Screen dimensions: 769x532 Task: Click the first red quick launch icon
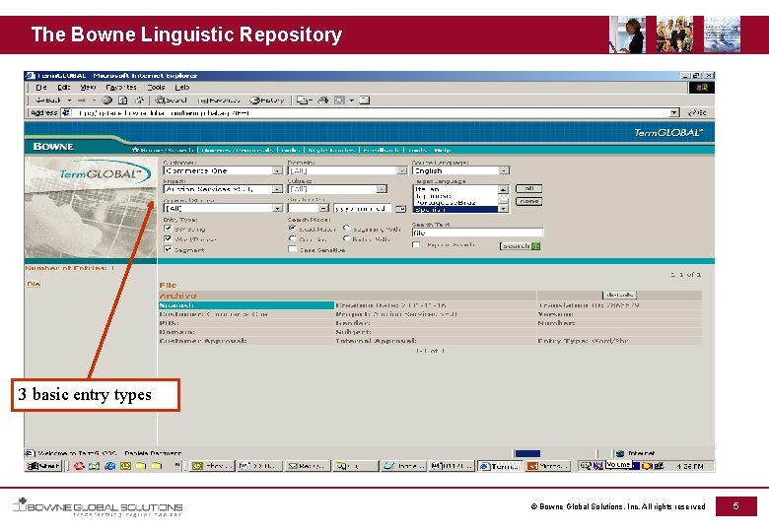point(79,466)
